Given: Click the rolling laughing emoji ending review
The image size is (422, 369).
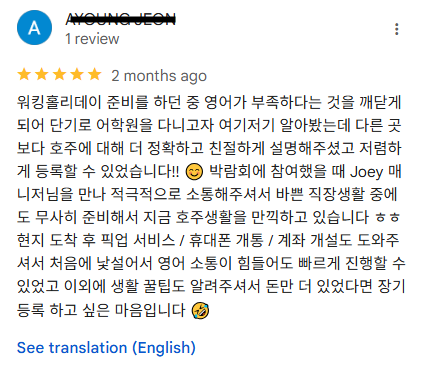Looking at the screenshot, I should (200, 310).
